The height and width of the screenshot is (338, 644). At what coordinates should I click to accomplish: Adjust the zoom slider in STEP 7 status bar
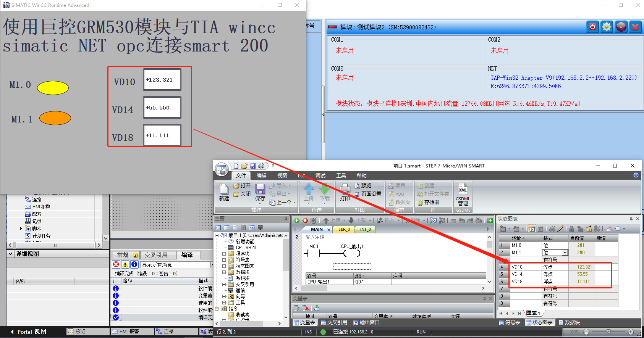tap(608, 332)
